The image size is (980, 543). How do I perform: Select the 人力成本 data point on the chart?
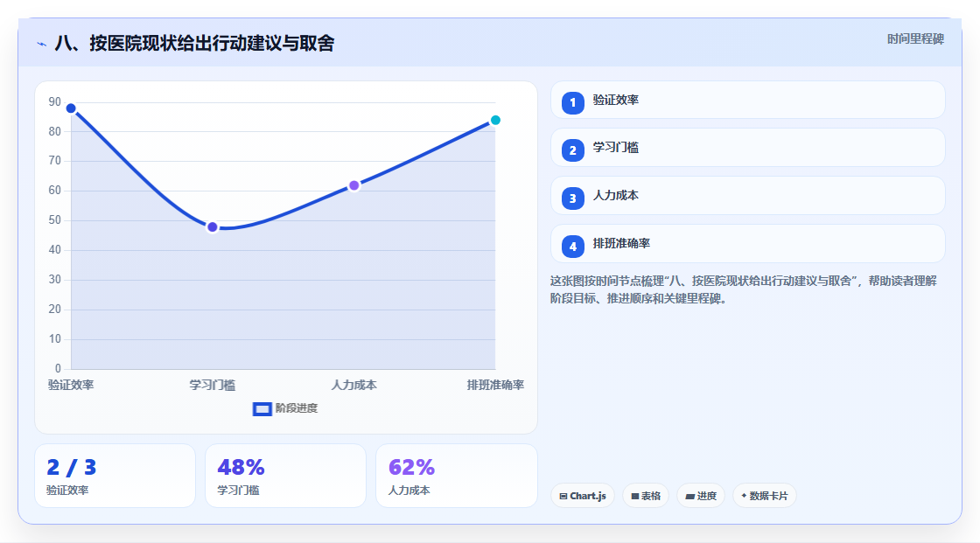(353, 185)
